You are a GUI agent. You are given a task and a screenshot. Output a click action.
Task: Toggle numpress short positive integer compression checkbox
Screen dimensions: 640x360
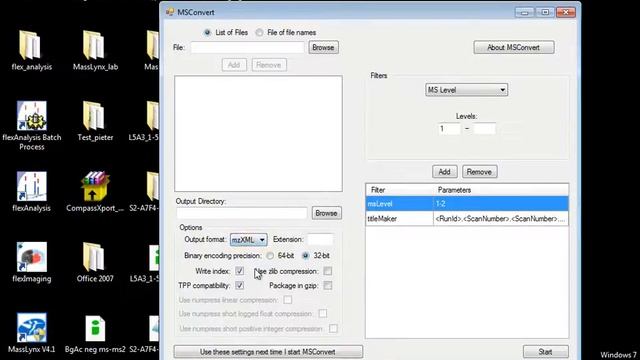333,329
